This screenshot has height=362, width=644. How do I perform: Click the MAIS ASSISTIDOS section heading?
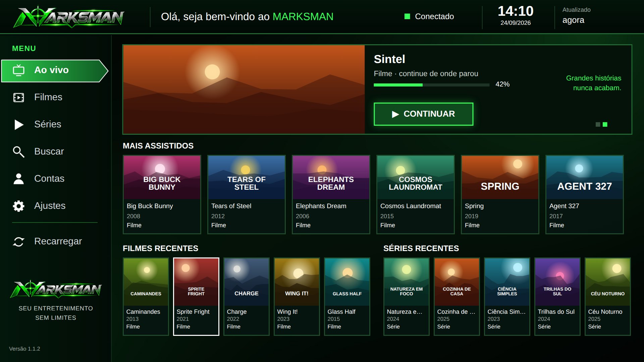pos(158,146)
